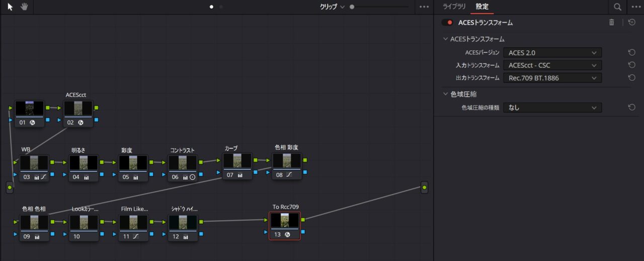The image size is (644, 261).
Task: Open the クリップ mode dropdown
Action: [332, 7]
